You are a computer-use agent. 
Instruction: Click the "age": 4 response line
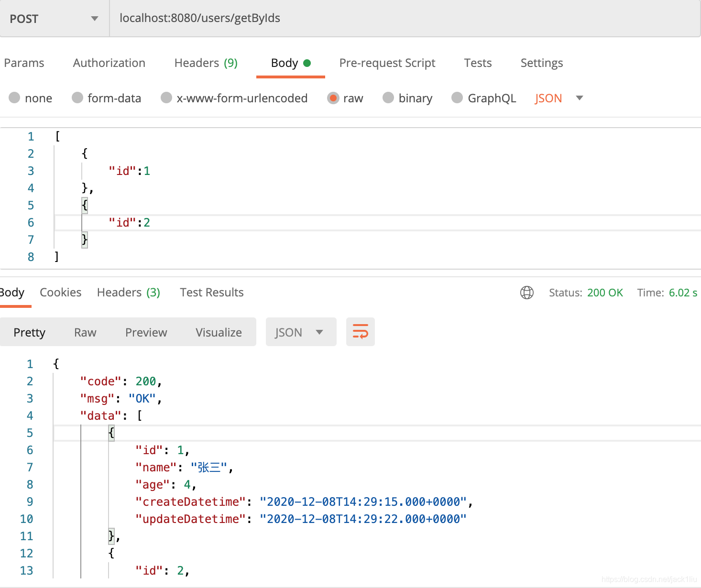pyautogui.click(x=166, y=485)
